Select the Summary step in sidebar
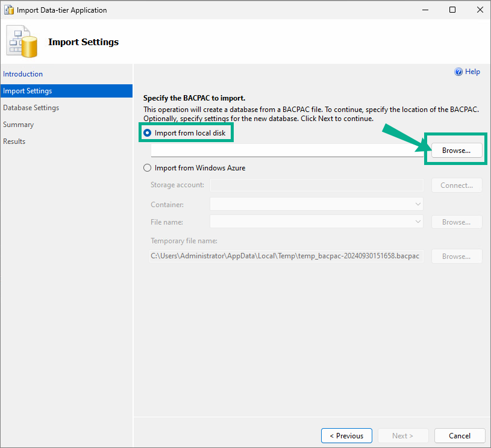The image size is (491, 448). coord(19,125)
